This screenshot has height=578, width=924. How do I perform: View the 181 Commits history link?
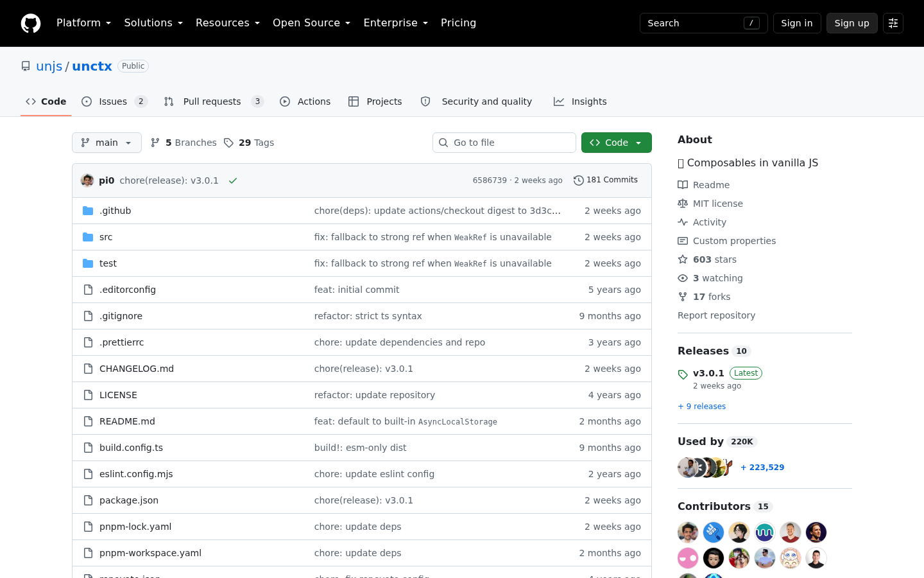[x=606, y=180]
